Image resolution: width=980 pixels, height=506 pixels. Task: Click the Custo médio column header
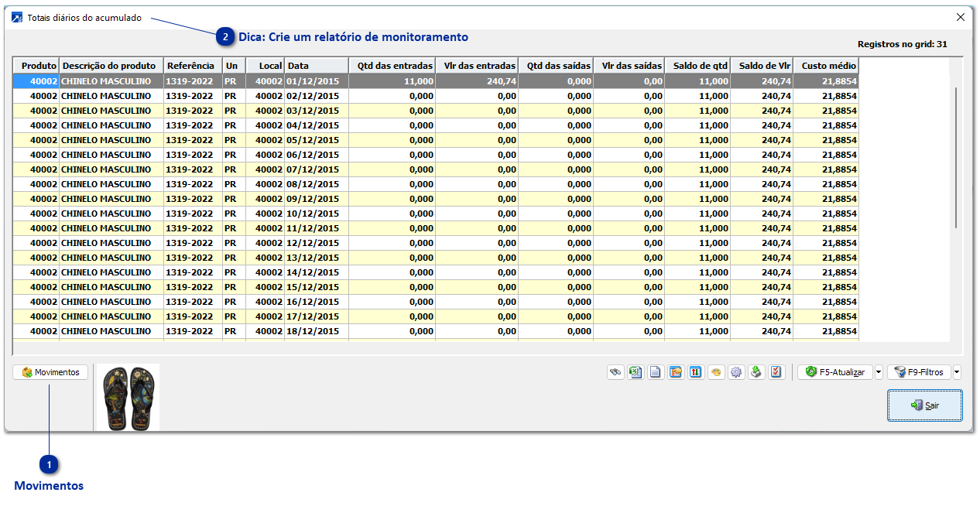(826, 66)
